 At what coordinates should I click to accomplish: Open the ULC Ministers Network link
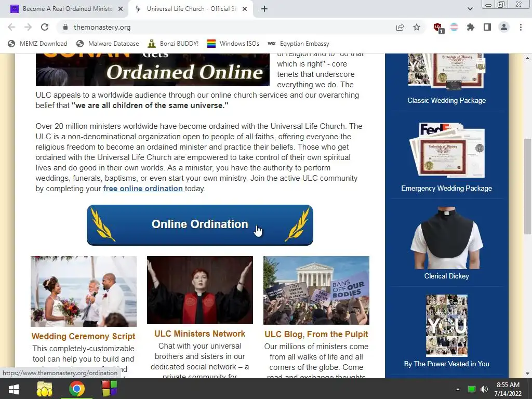pyautogui.click(x=200, y=334)
